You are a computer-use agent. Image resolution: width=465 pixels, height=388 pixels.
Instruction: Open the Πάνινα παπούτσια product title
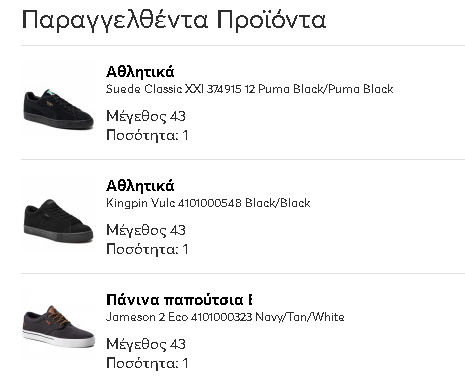179,300
